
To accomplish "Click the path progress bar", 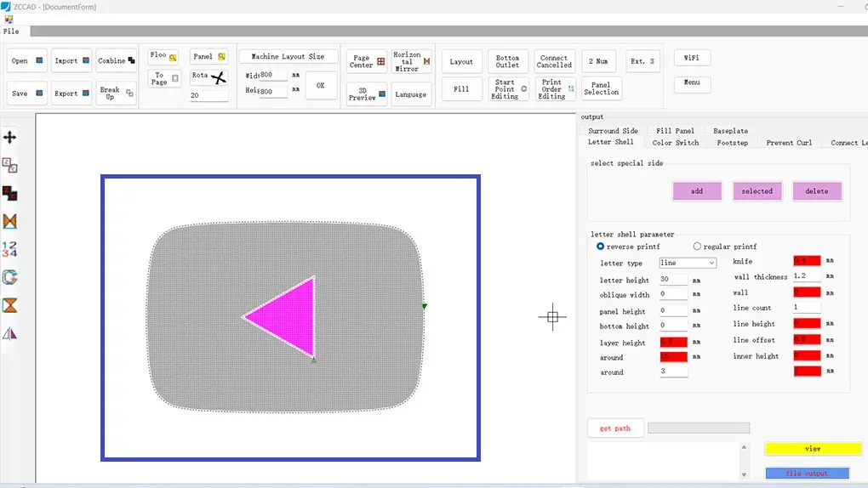I will [x=699, y=428].
